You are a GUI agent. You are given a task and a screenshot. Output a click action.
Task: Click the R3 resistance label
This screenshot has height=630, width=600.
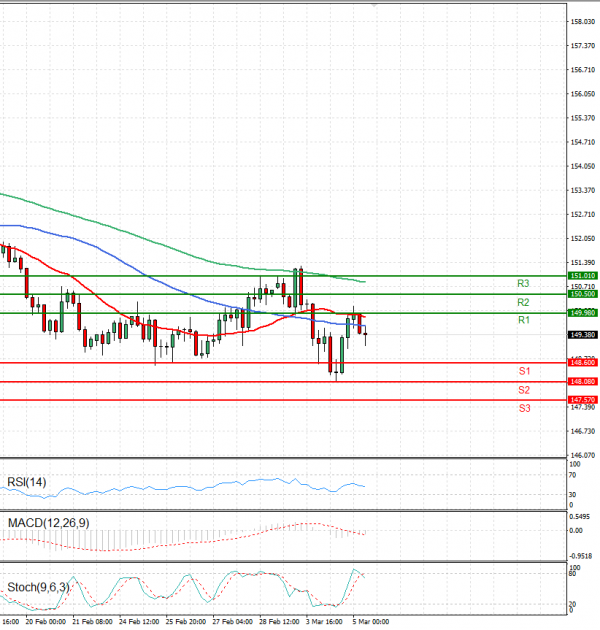(523, 284)
